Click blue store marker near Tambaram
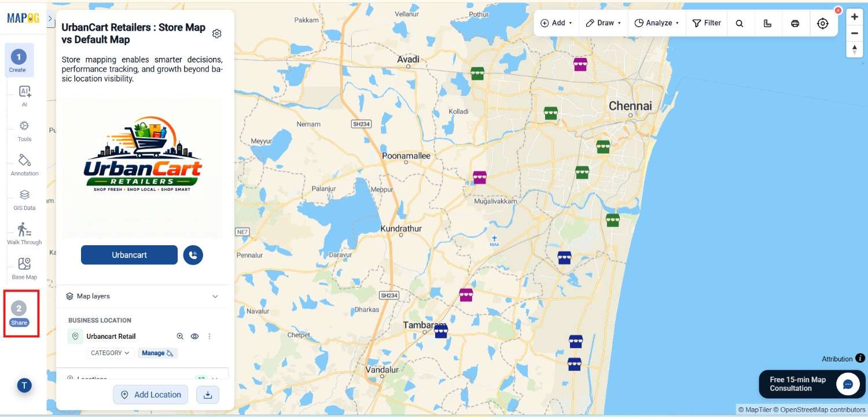Image resolution: width=868 pixels, height=417 pixels. click(441, 331)
